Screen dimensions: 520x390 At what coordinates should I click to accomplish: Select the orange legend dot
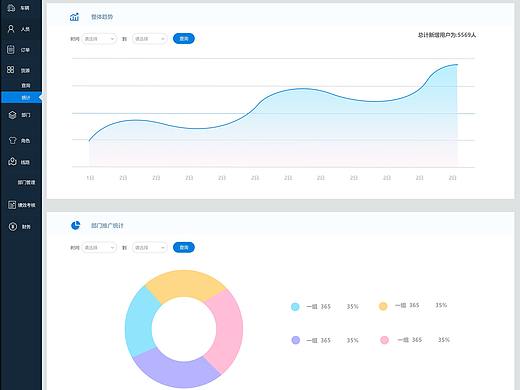[383, 306]
